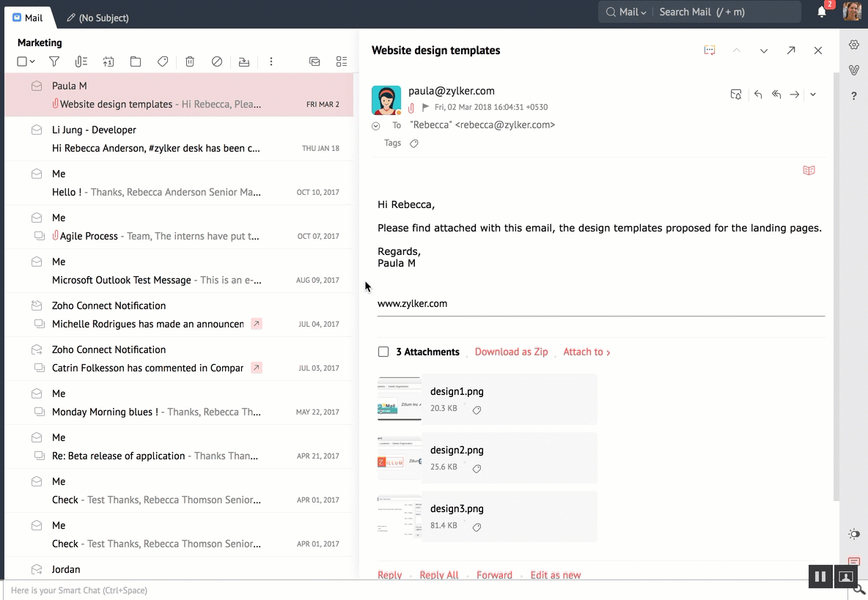This screenshot has width=868, height=600.
Task: Click the reply arrow icon in email header
Action: click(758, 95)
